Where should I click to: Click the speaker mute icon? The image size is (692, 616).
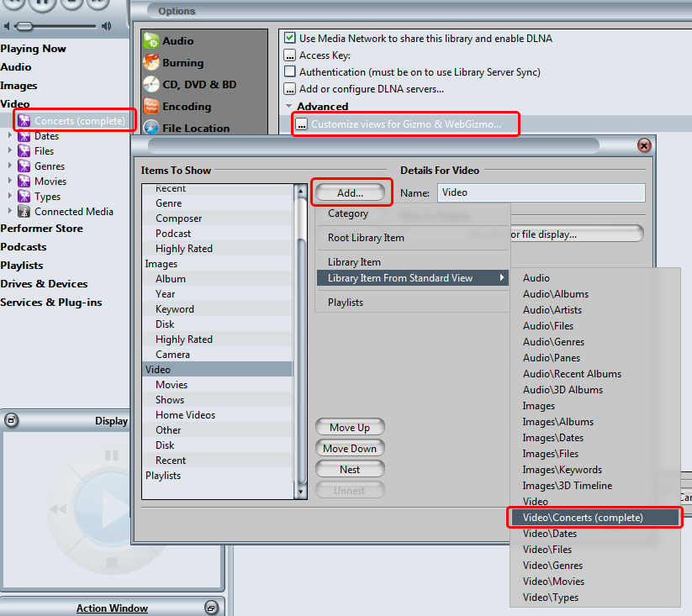tap(7, 26)
